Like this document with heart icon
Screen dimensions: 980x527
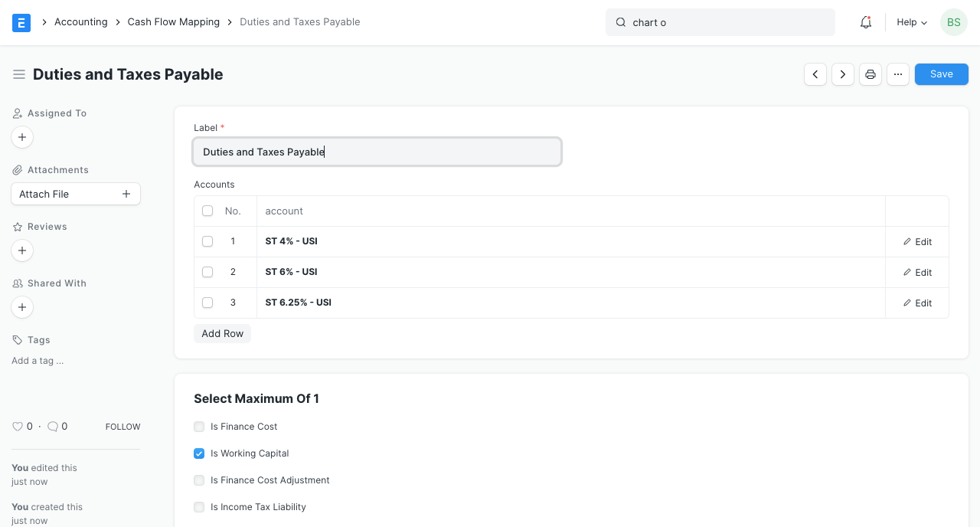point(18,427)
